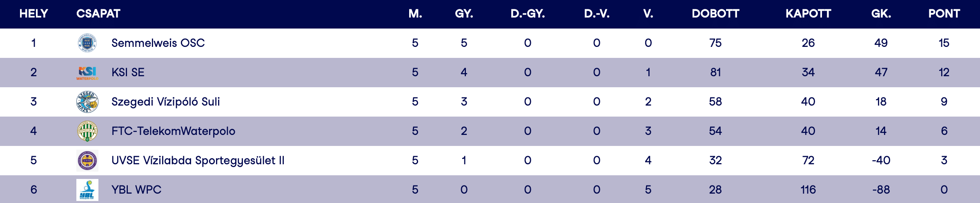Click the GY. column header
Screen dimensions: 980x203
click(x=464, y=14)
